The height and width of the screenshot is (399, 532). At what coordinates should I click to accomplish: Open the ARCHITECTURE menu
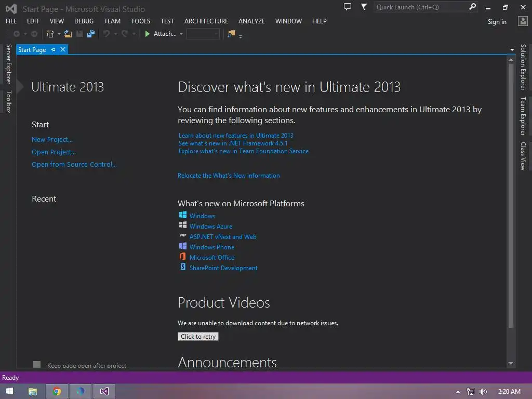pos(206,21)
